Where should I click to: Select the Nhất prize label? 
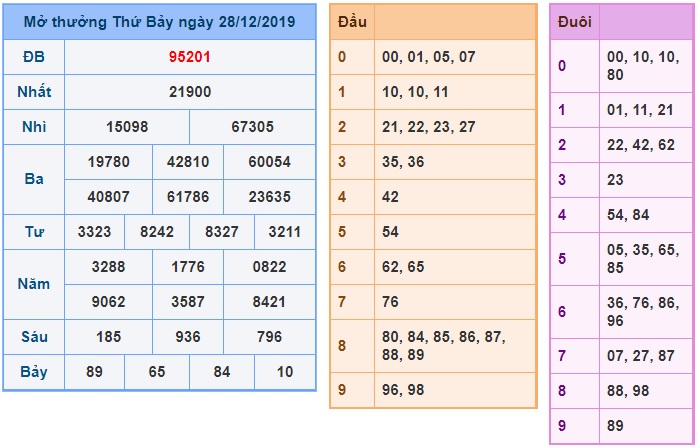tap(34, 92)
